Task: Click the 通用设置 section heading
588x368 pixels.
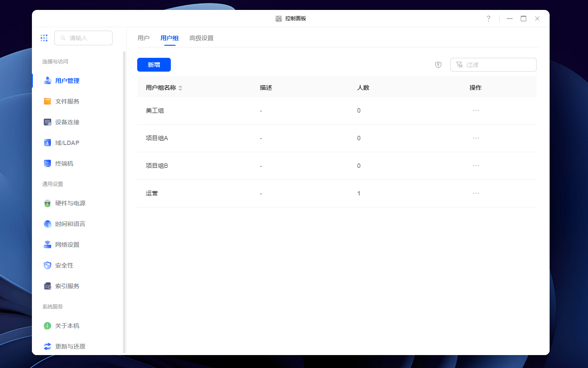Action: tap(53, 184)
